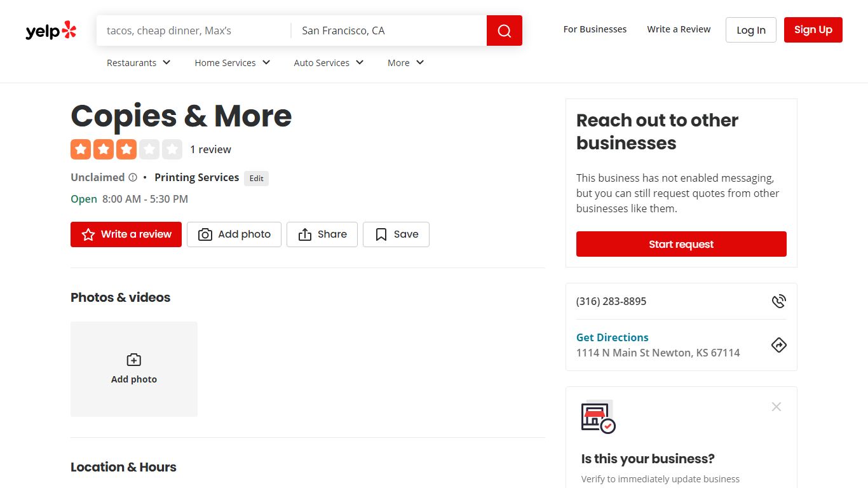The height and width of the screenshot is (488, 868).
Task: Focus the San Francisco location field
Action: coord(389,30)
